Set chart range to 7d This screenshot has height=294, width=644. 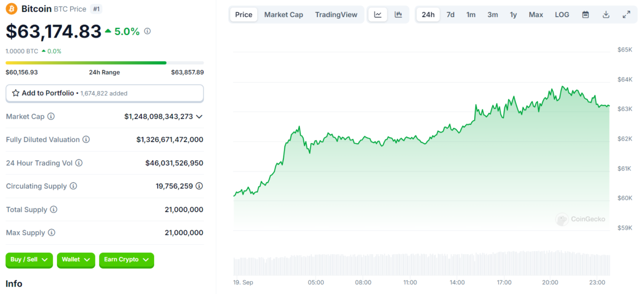[x=450, y=14]
